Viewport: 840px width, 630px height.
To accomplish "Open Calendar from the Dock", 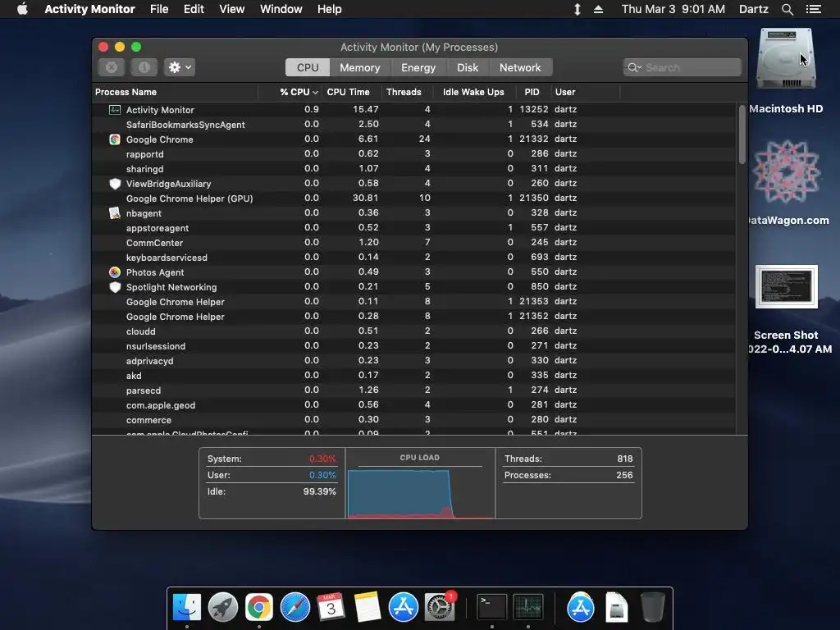I will [331, 607].
